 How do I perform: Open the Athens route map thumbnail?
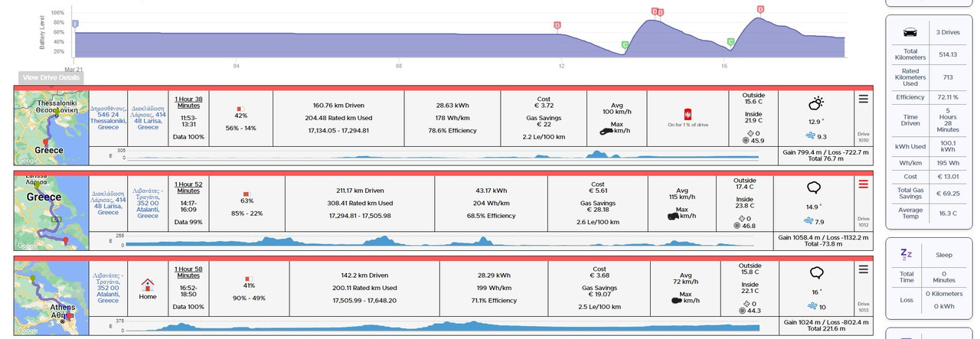[51, 298]
